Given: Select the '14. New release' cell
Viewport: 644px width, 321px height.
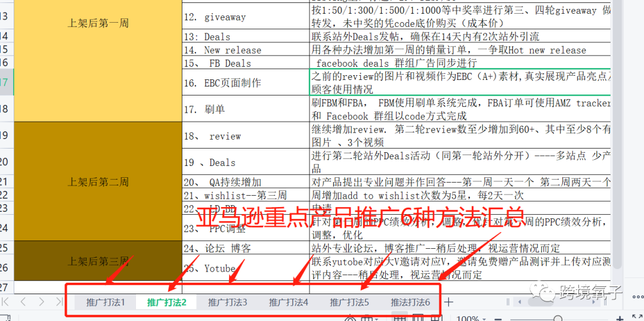Looking at the screenshot, I should (x=246, y=50).
